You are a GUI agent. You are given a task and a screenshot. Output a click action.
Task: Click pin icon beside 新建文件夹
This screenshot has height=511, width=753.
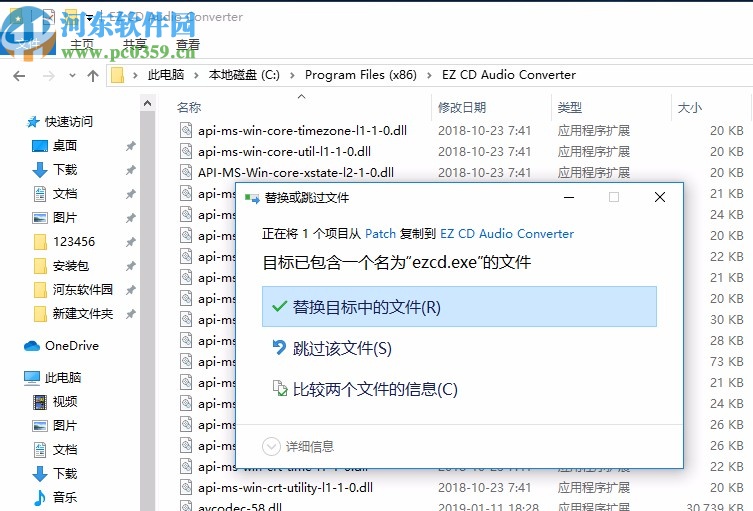coord(130,314)
